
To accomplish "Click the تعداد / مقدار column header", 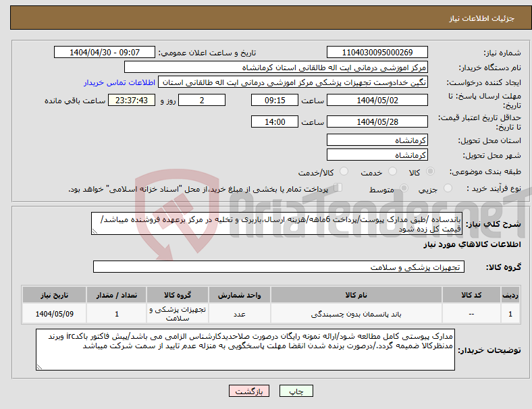I will [x=116, y=295].
